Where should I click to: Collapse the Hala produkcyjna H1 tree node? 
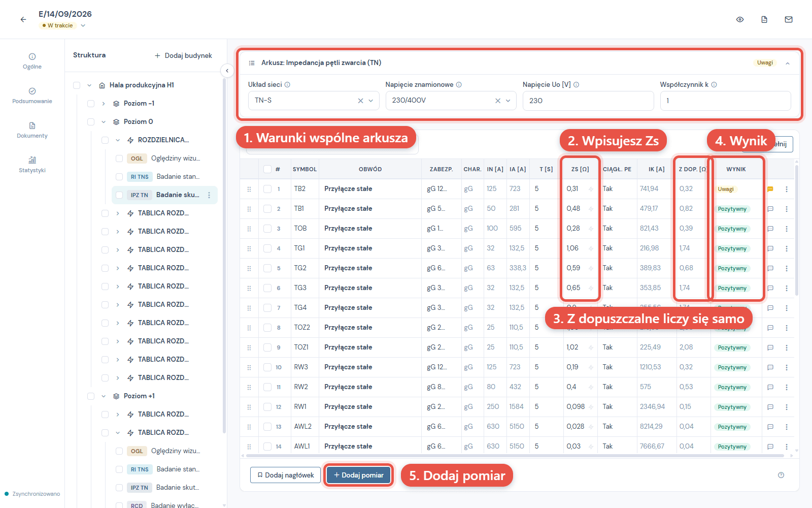[x=89, y=85]
